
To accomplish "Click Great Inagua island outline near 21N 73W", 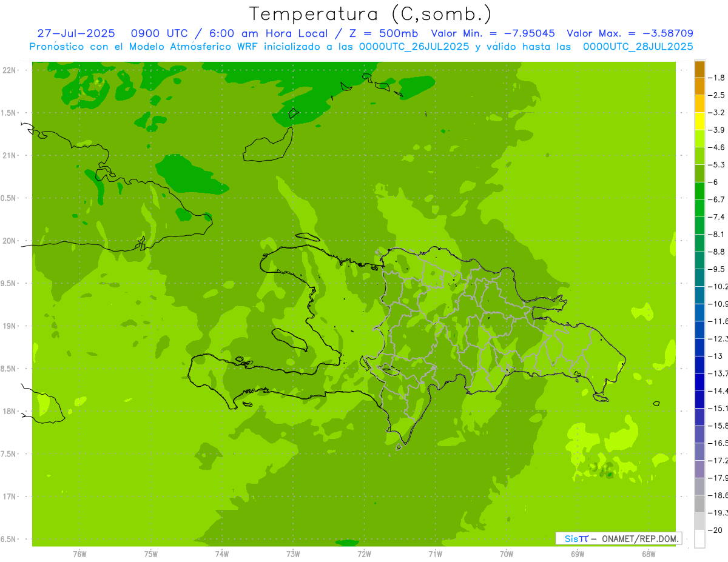I will (x=268, y=144).
